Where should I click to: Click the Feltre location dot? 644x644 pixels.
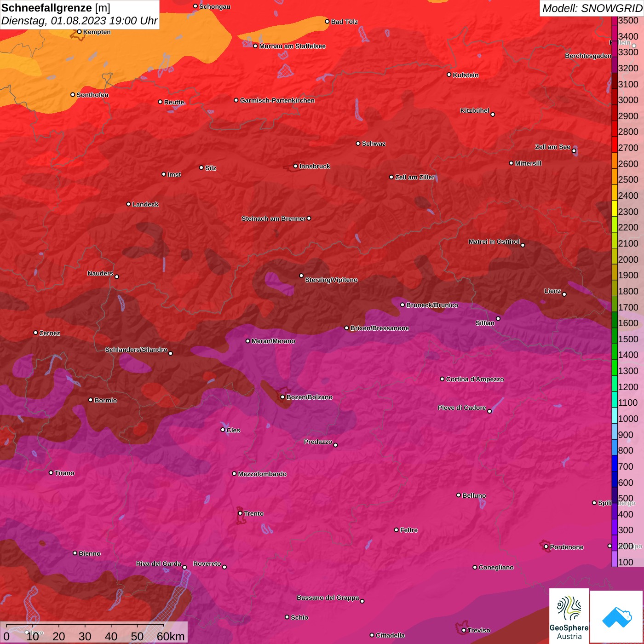tap(396, 530)
